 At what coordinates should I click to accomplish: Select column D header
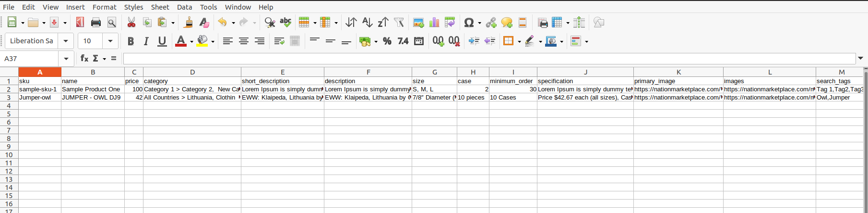pyautogui.click(x=192, y=72)
